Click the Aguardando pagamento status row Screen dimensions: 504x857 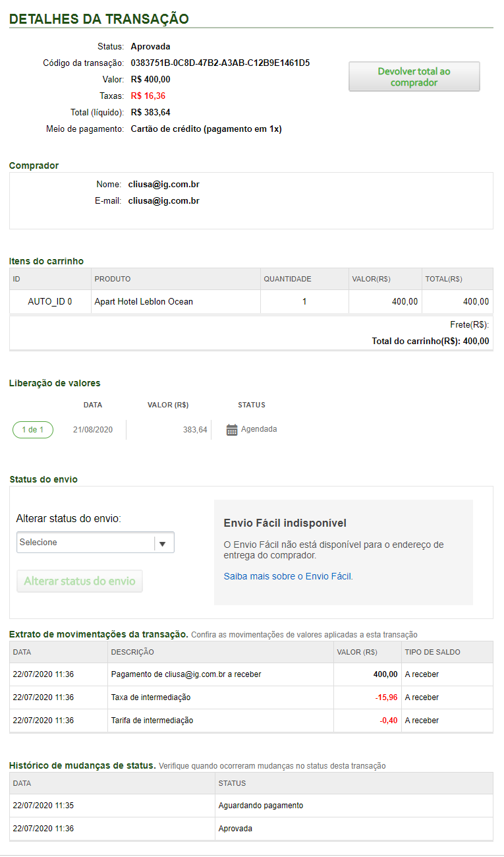click(260, 806)
